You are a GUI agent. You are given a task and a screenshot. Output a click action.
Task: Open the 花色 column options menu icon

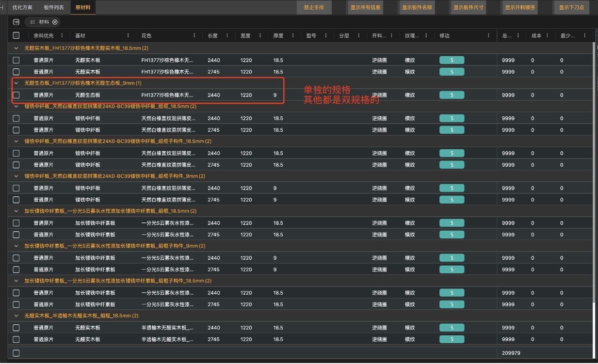coord(194,35)
